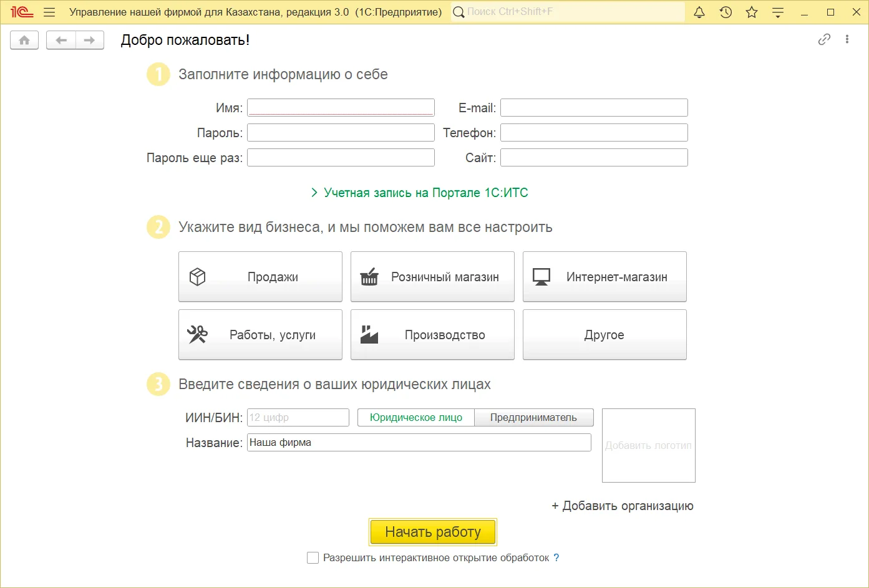Screen dimensions: 869x588
Task: Click the search magnifier icon
Action: point(459,12)
